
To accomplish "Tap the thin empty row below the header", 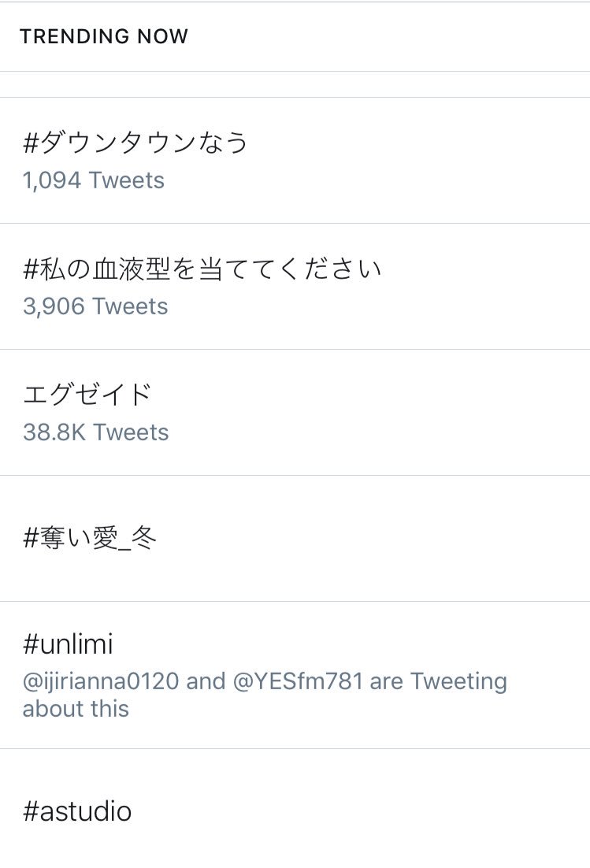I will [x=295, y=84].
